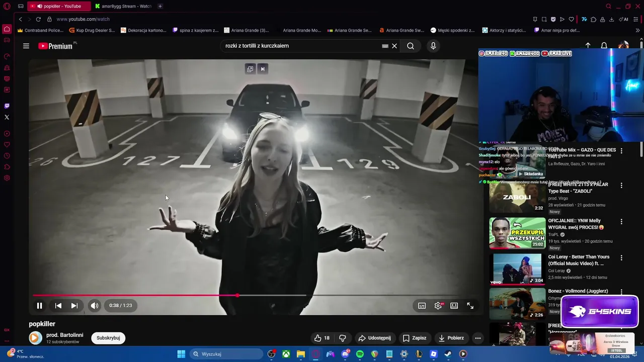644x362 pixels.
Task: Open the prod. Bartolinni channel name
Action: [65, 335]
